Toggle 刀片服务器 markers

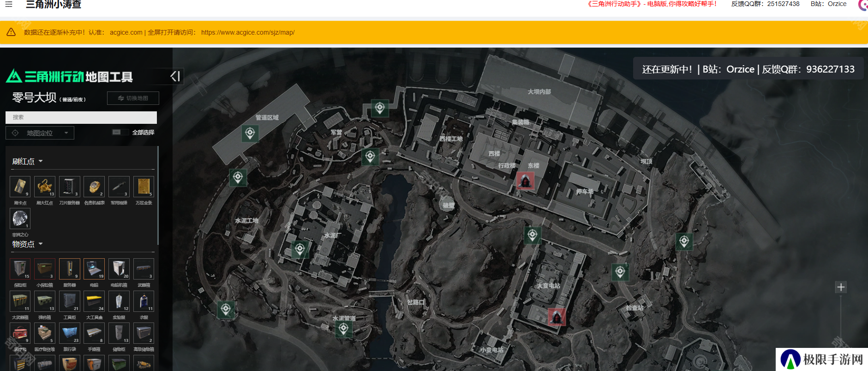70,187
